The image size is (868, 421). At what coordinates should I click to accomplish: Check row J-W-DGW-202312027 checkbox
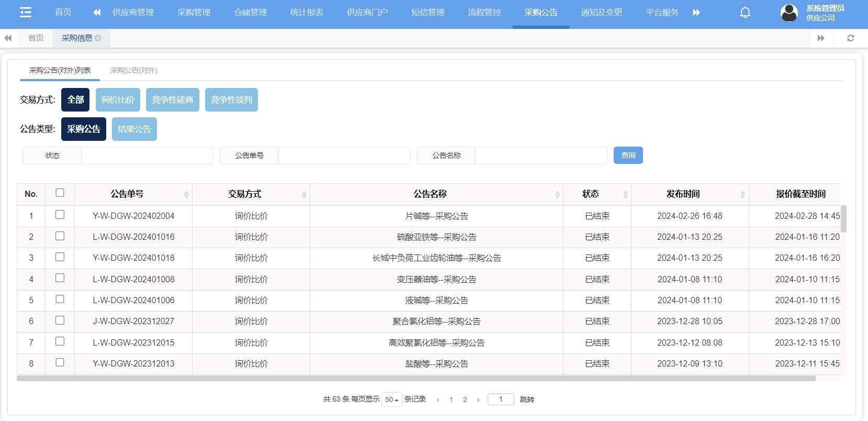(60, 320)
